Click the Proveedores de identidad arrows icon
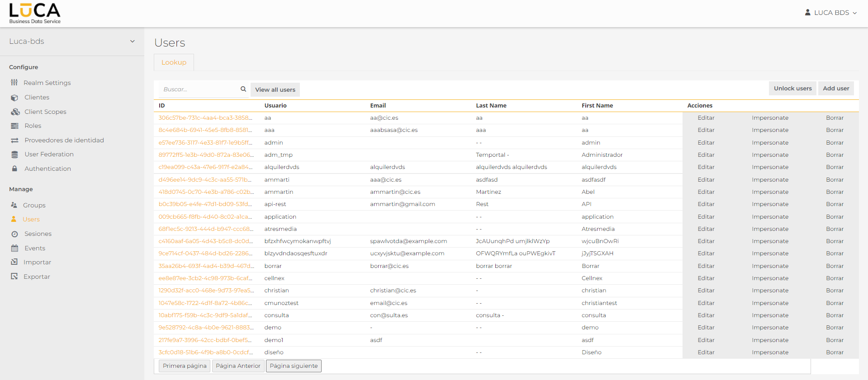 tap(14, 141)
